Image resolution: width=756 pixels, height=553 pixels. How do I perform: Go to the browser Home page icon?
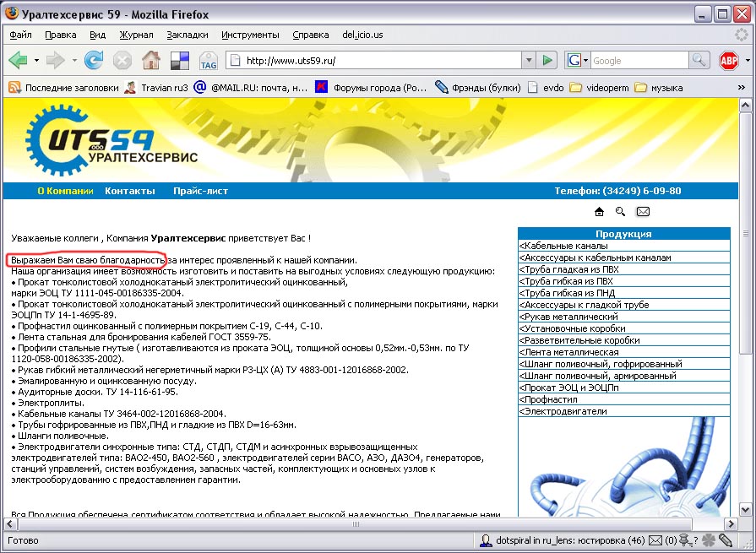pyautogui.click(x=151, y=60)
